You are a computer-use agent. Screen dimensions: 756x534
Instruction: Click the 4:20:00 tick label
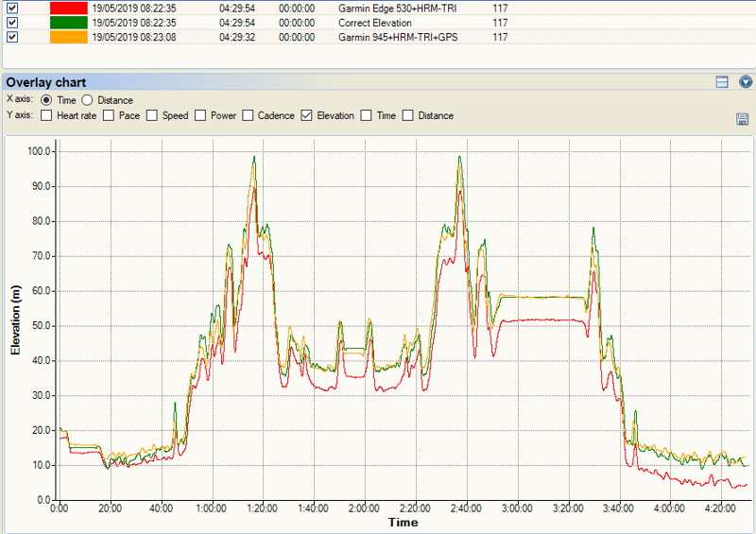[x=720, y=508]
